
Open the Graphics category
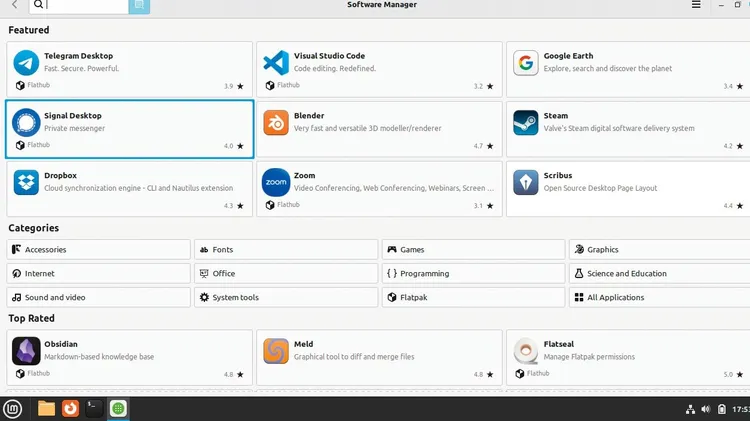pos(660,249)
